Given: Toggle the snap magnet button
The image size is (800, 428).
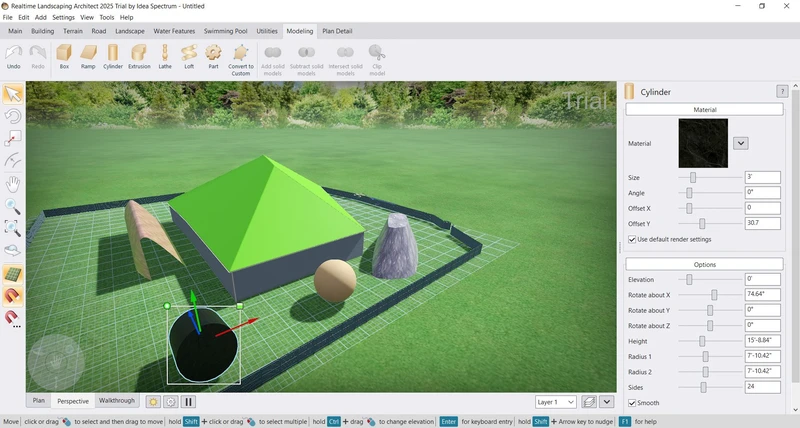Looking at the screenshot, I should coord(13,296).
